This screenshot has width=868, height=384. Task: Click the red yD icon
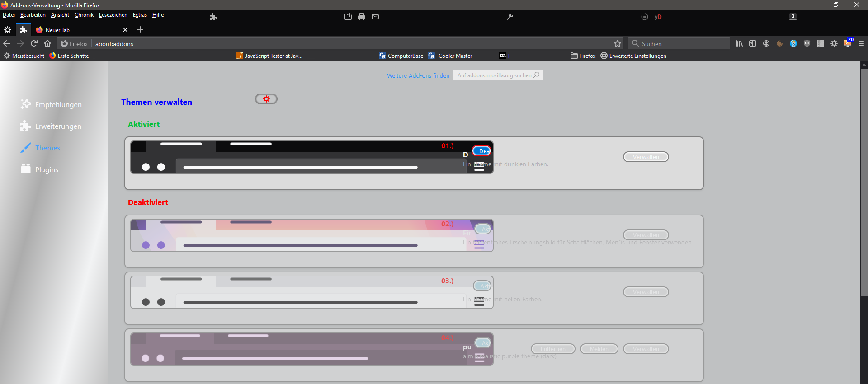pyautogui.click(x=658, y=17)
